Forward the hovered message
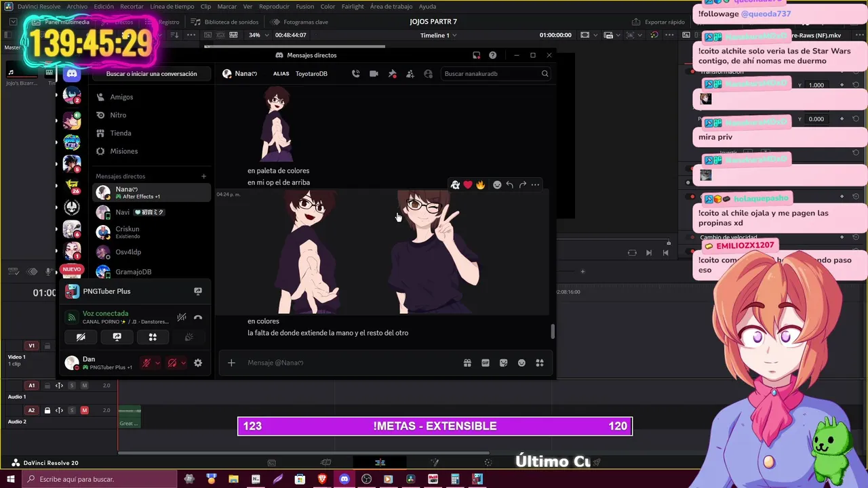Image resolution: width=868 pixels, height=488 pixels. (x=522, y=184)
